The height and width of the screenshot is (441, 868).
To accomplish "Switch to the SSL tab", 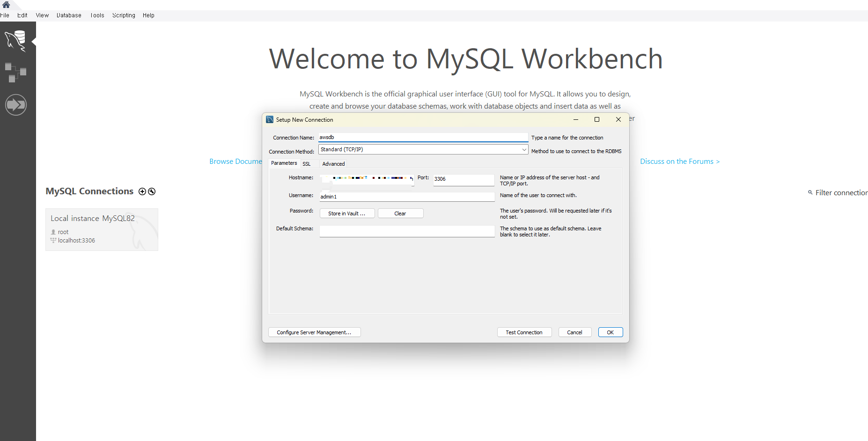I will (307, 164).
